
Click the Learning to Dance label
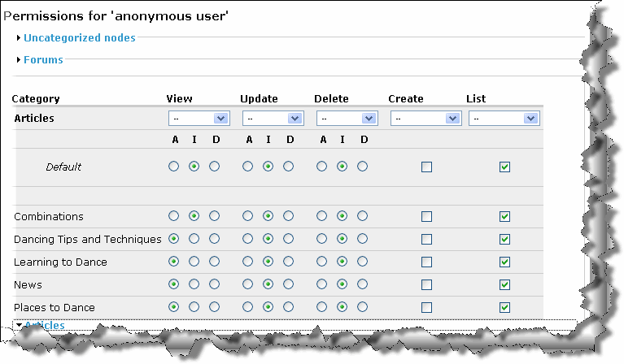(x=60, y=262)
